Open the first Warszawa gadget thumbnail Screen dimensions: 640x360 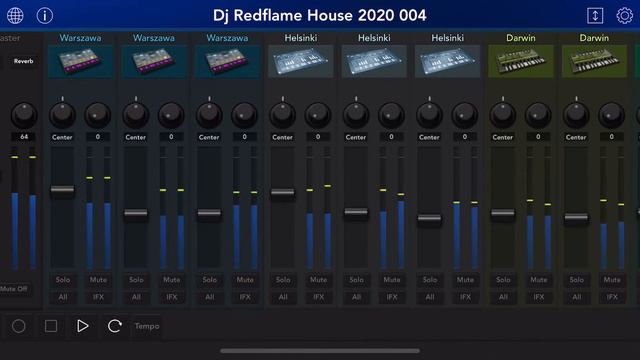click(x=80, y=61)
